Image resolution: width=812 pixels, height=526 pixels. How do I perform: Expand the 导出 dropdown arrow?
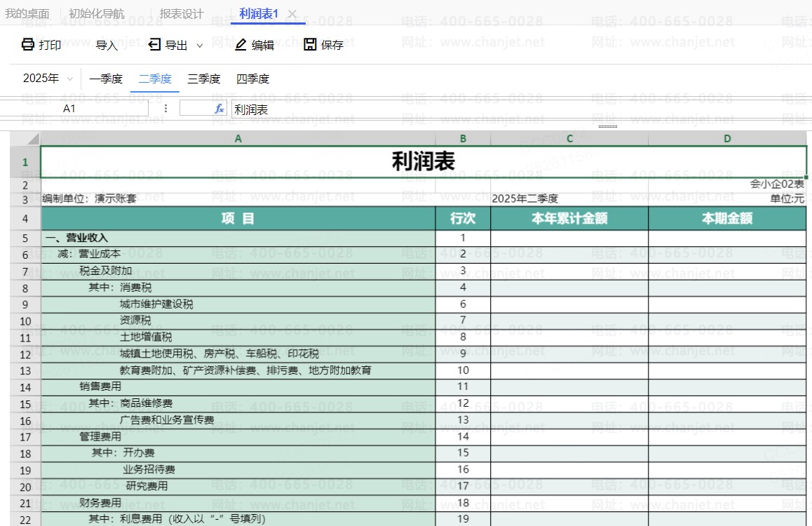[200, 46]
